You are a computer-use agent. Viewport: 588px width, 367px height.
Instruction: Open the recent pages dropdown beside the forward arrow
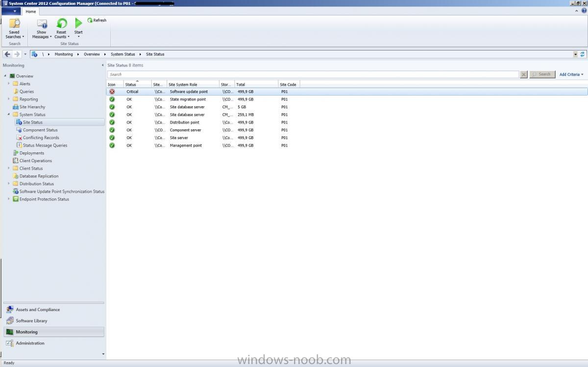(x=25, y=54)
